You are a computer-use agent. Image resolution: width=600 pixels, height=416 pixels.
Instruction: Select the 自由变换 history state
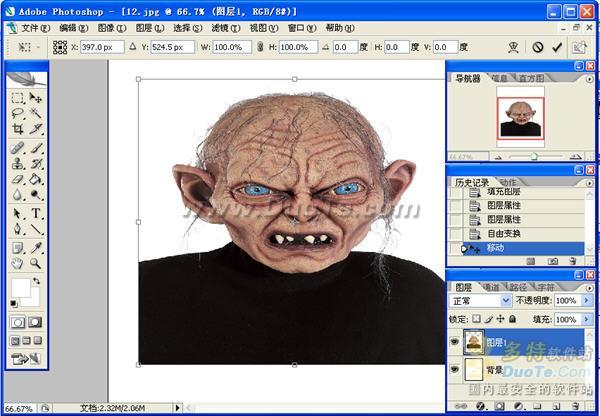518,233
